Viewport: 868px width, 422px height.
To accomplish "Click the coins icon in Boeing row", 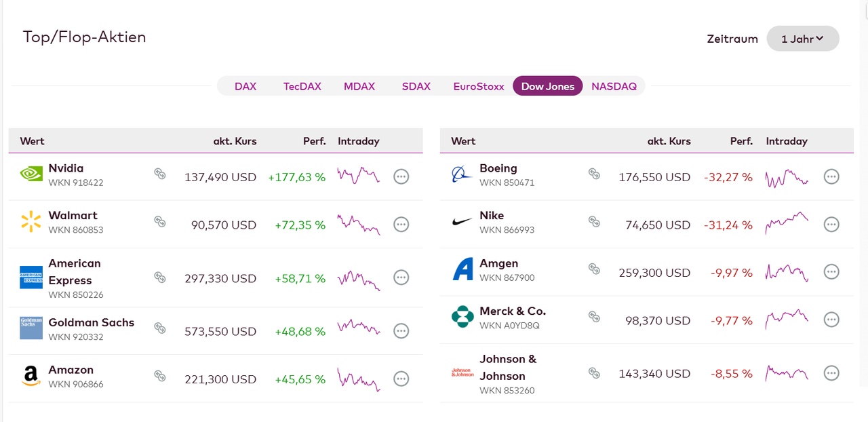I will pos(594,174).
